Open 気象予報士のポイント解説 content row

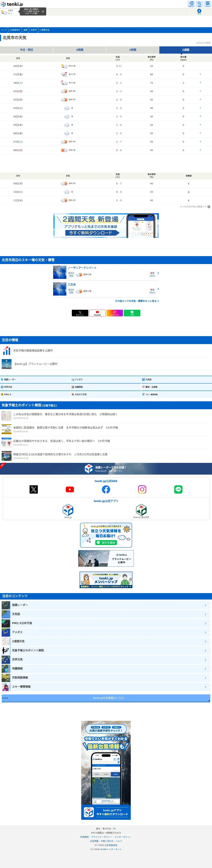click(106, 650)
